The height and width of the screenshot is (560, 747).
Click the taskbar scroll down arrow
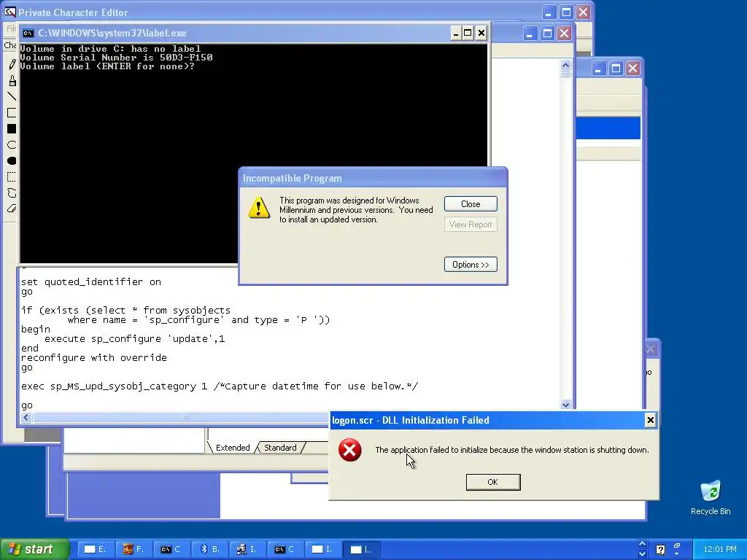click(x=642, y=554)
